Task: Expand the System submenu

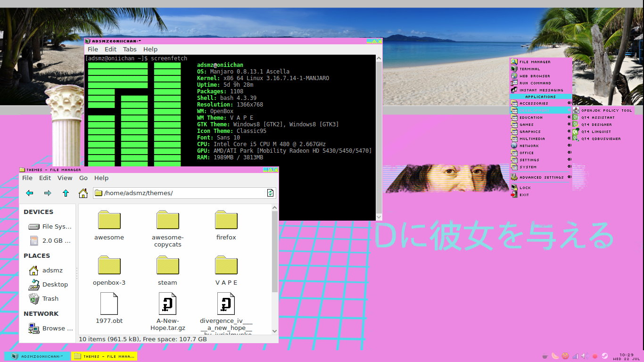Action: [541, 167]
